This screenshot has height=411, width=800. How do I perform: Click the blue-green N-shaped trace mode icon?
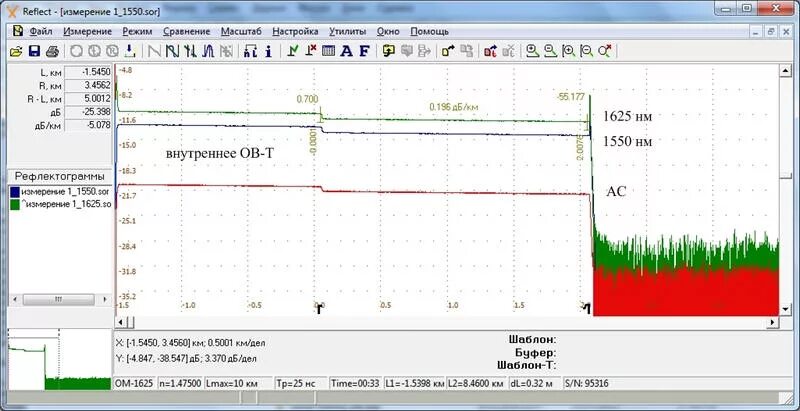tap(172, 51)
